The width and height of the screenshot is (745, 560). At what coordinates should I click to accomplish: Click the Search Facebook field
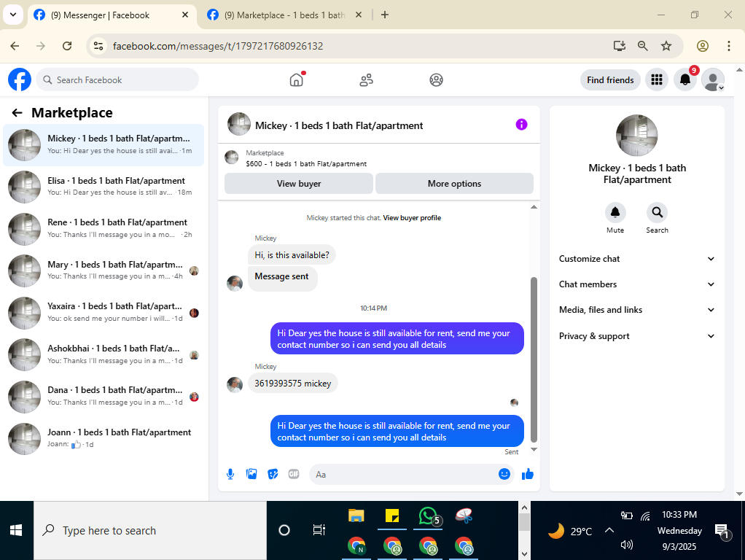click(x=117, y=80)
